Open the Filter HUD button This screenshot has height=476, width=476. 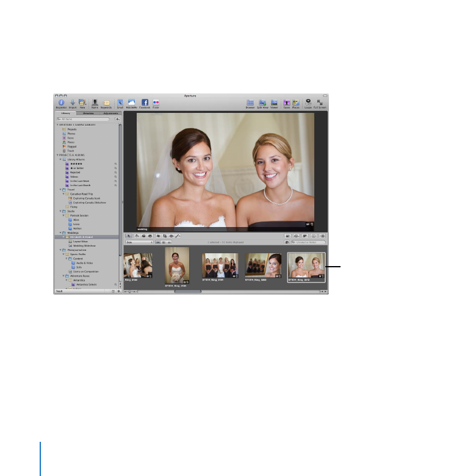click(287, 242)
